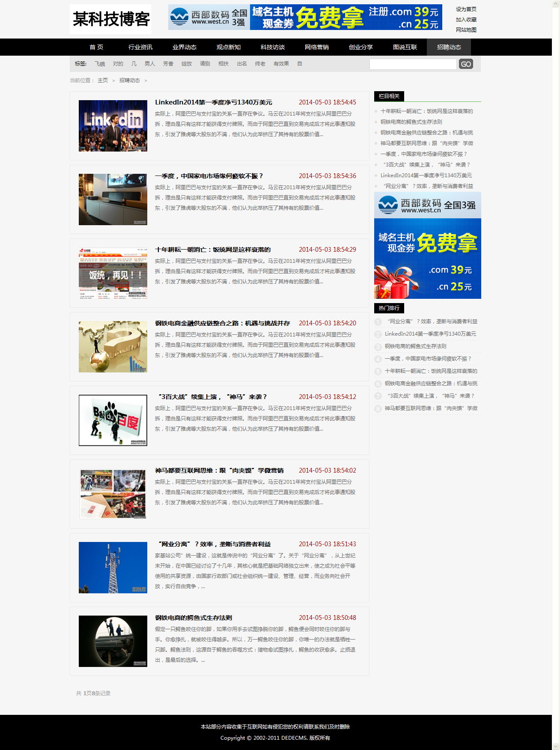Image resolution: width=560 pixels, height=750 pixels.
Task: Click the 加入收藏 link
Action: 466,20
